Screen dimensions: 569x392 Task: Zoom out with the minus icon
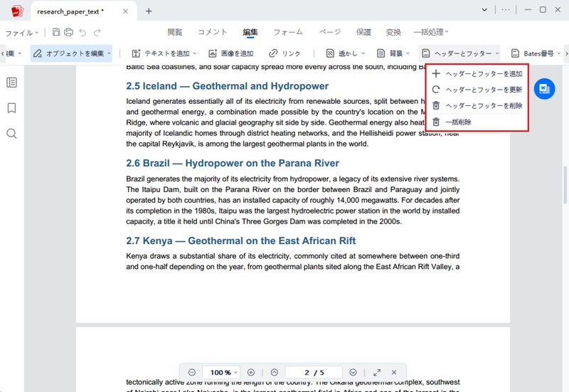tap(192, 372)
